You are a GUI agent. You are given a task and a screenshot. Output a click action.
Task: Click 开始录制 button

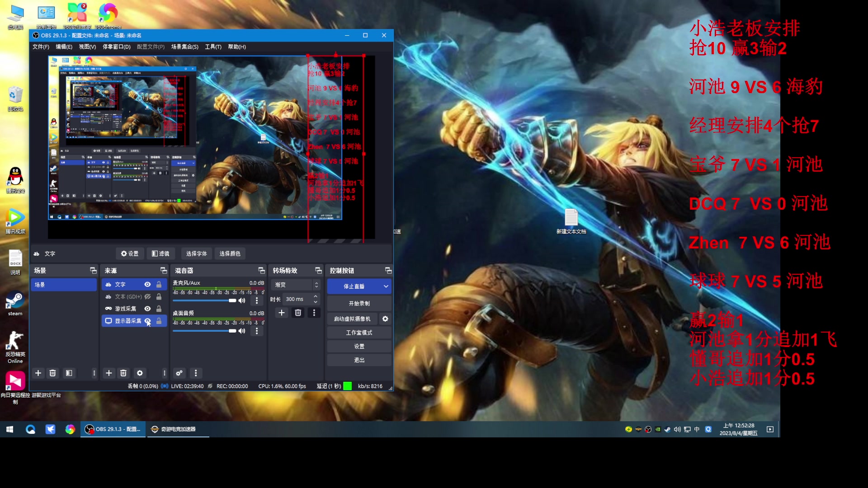tap(359, 304)
